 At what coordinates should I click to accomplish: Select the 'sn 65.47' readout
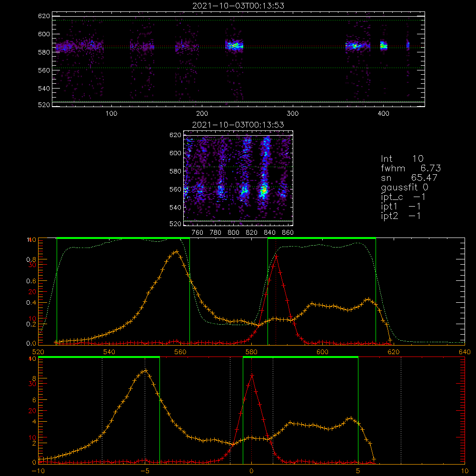409,178
